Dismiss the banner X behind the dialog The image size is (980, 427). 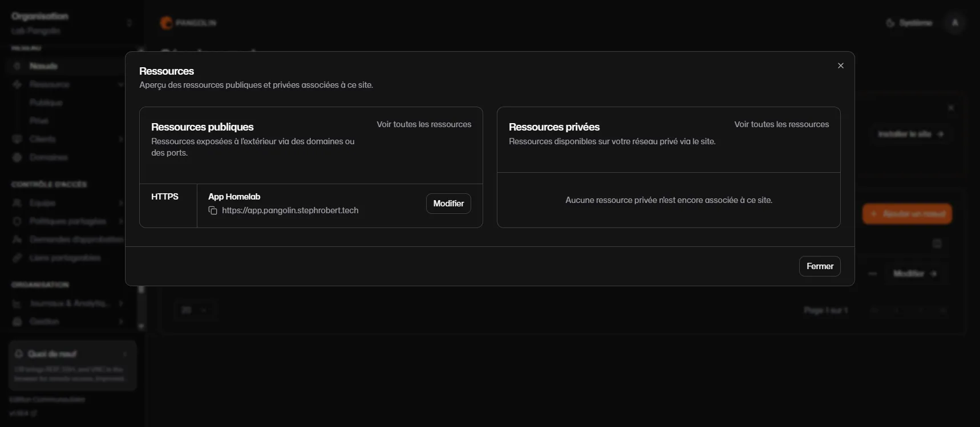[x=951, y=108]
